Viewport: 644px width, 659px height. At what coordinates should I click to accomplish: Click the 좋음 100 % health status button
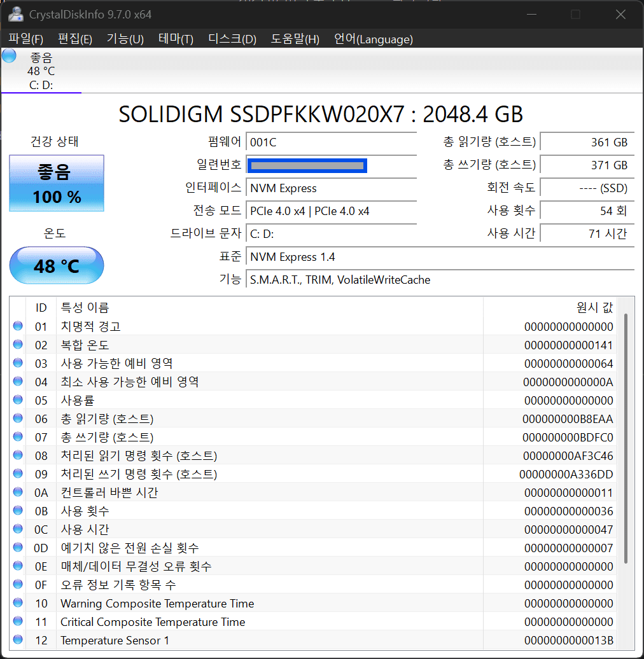pos(57,183)
